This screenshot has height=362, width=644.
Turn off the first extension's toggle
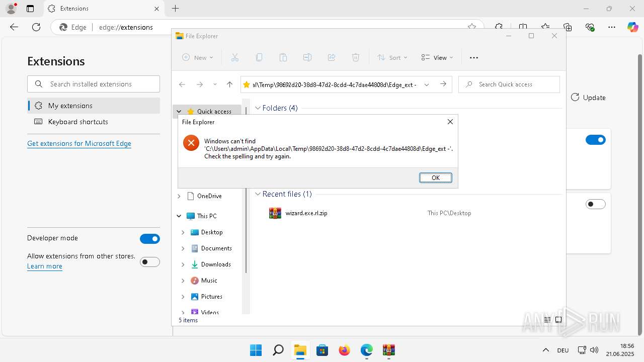pos(596,140)
